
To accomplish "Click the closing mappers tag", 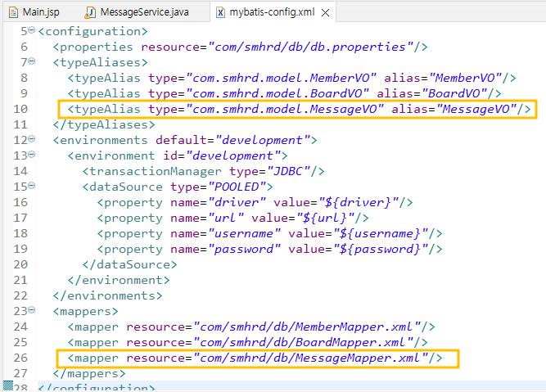I will (89, 373).
